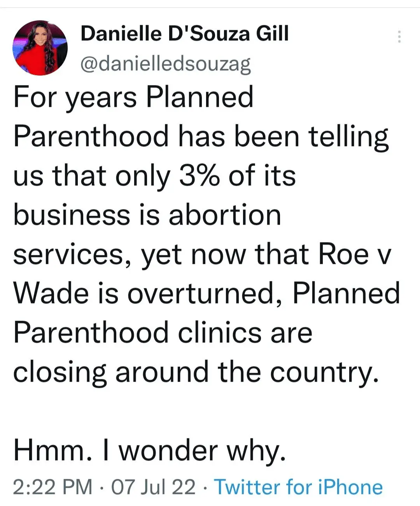This screenshot has height=506, width=420.
Task: Click Danielle D'Souza Gill's profile picture
Action: click(40, 48)
